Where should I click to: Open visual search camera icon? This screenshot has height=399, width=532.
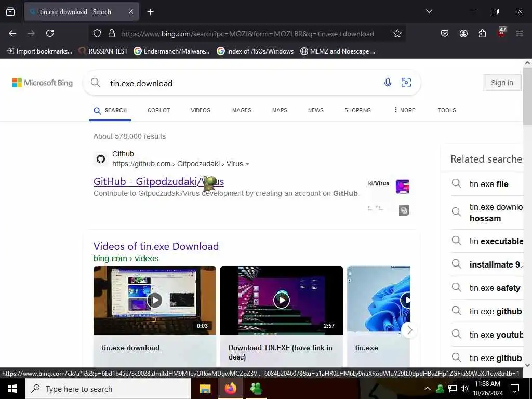point(406,83)
